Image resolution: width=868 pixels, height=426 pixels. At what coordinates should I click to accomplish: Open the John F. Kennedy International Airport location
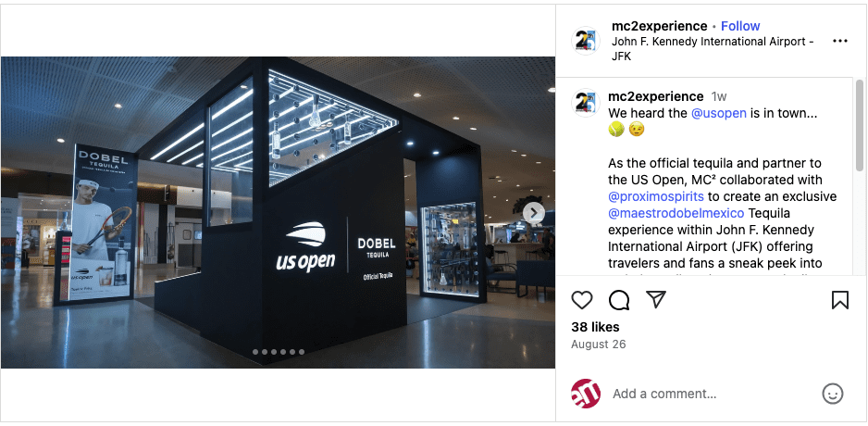tap(713, 49)
